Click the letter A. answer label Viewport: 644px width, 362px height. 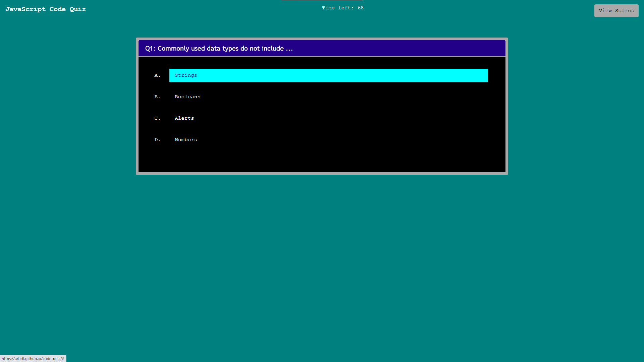[x=157, y=75]
